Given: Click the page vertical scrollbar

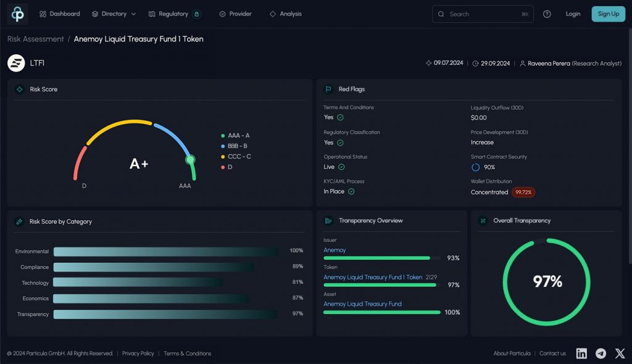Looking at the screenshot, I should click(x=630, y=147).
